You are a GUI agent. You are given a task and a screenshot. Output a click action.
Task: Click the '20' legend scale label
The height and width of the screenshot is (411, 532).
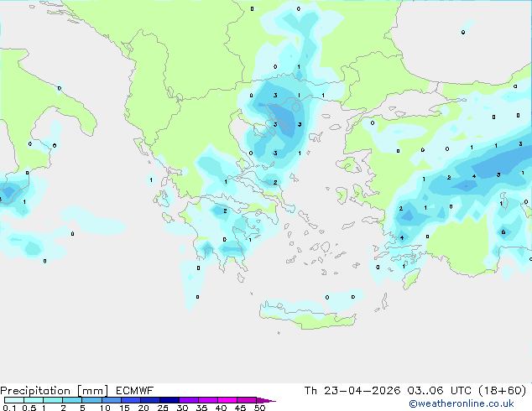click(143, 408)
